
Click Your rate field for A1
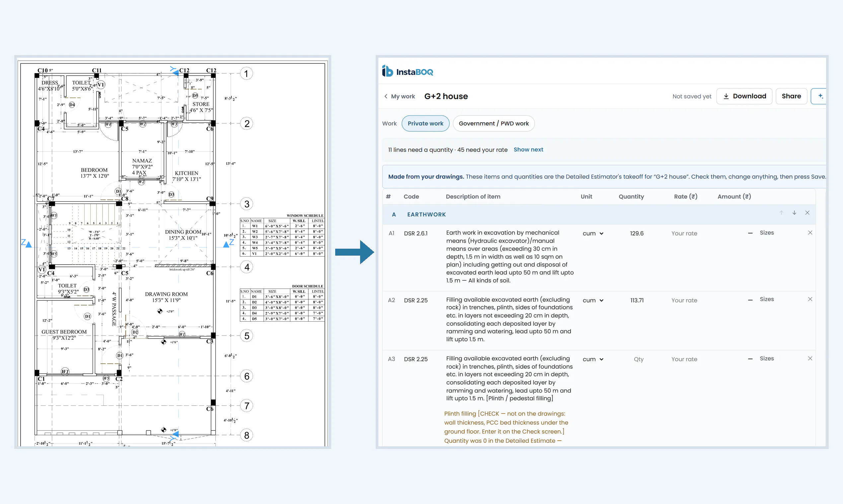tap(684, 233)
